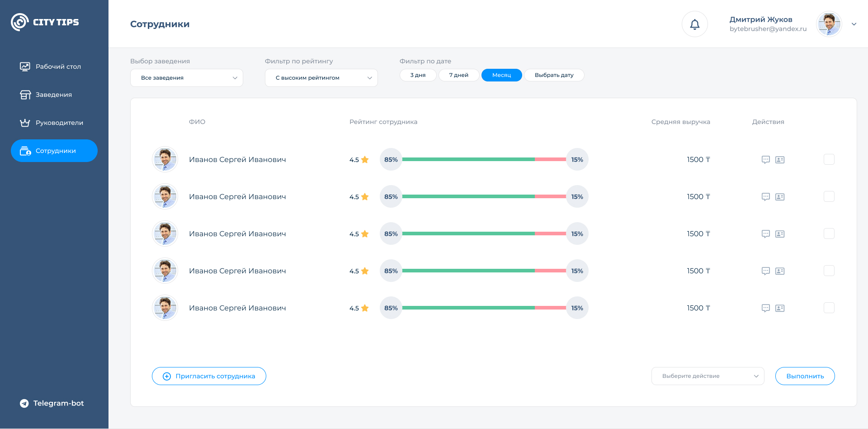This screenshot has height=429, width=868.
Task: Click the Выполнить button
Action: point(805,376)
